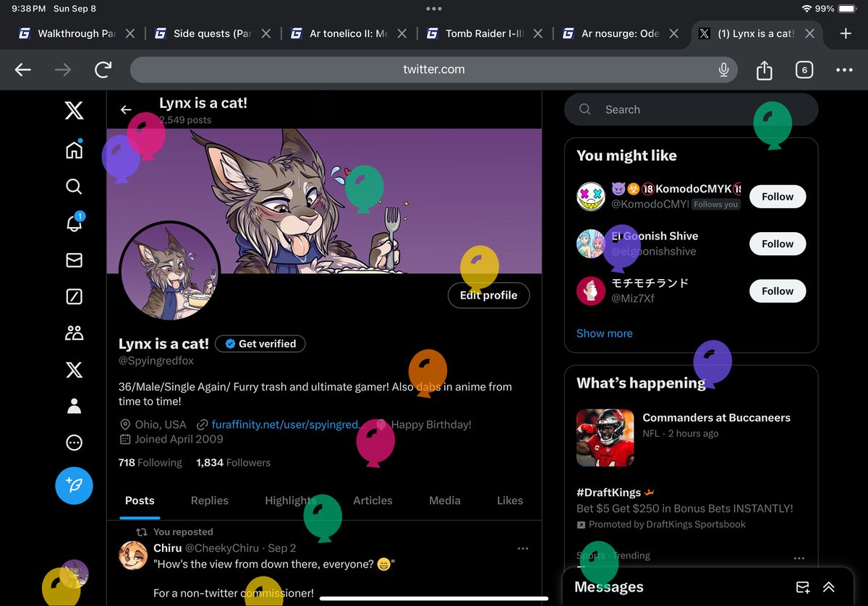Open the tab overview with the 6 button
Screen dimensions: 868x606
pyautogui.click(x=804, y=69)
